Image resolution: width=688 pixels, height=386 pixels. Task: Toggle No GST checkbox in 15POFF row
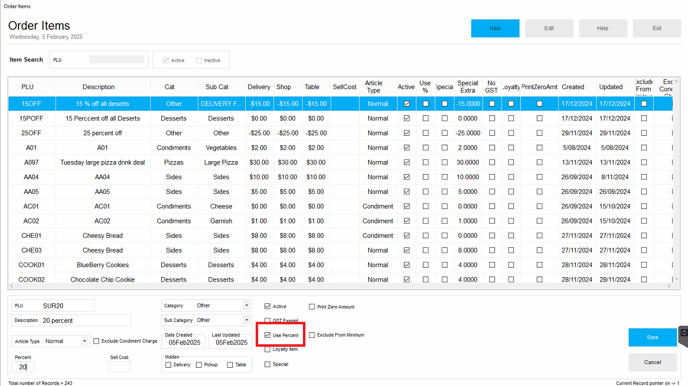click(492, 118)
